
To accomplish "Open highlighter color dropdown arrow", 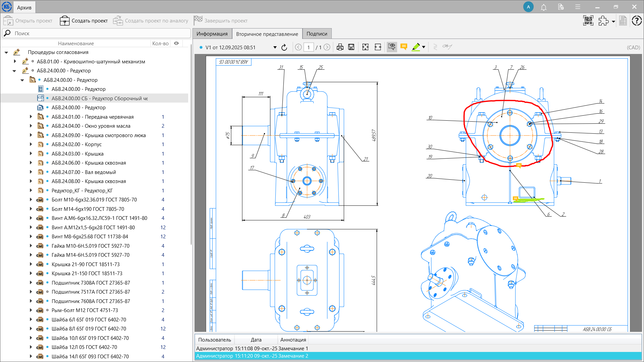I will (424, 47).
